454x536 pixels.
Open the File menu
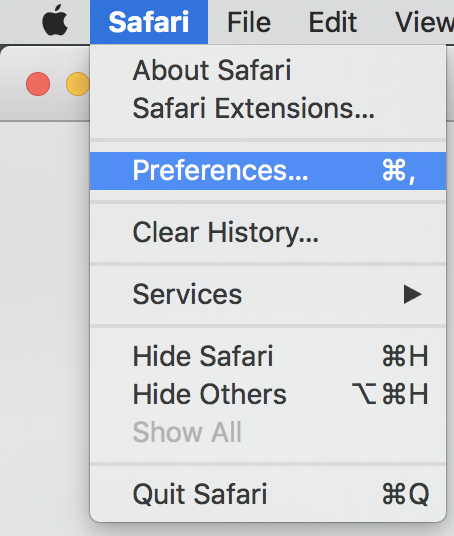[x=249, y=22]
